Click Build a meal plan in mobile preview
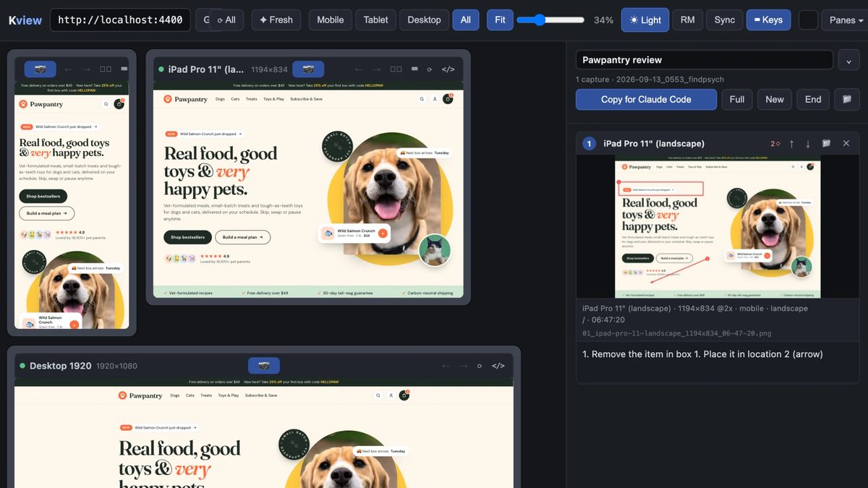The width and height of the screenshot is (868, 488). (46, 214)
